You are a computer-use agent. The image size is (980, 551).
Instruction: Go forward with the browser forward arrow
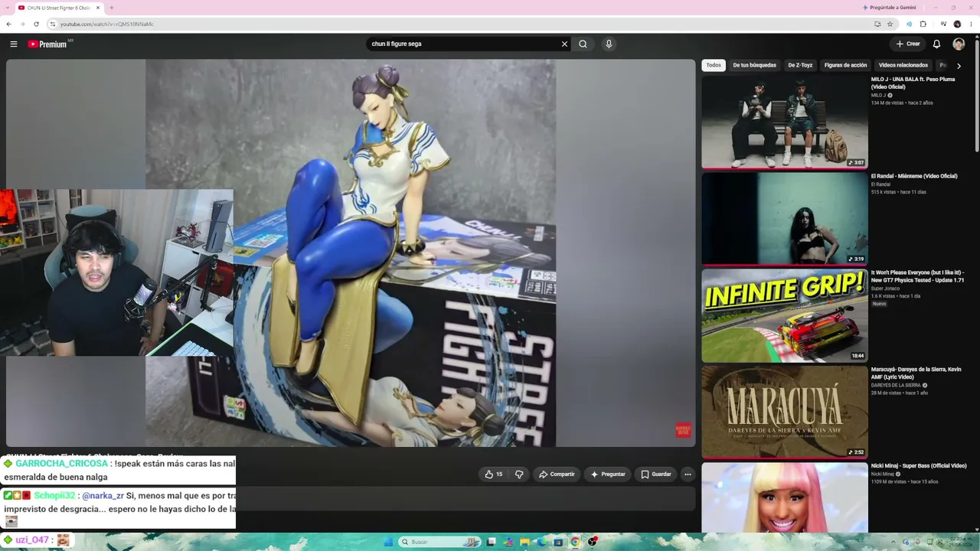tap(22, 24)
